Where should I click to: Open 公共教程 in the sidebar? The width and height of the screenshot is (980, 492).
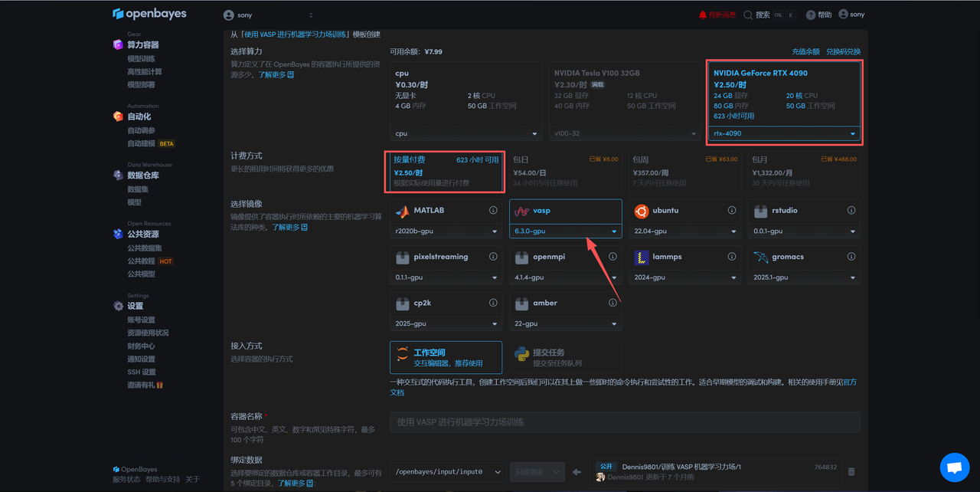coord(141,261)
